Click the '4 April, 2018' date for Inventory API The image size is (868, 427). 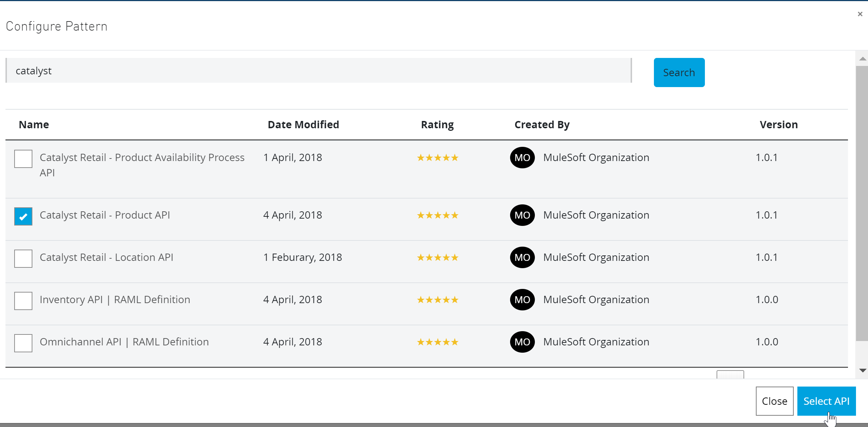coord(293,299)
